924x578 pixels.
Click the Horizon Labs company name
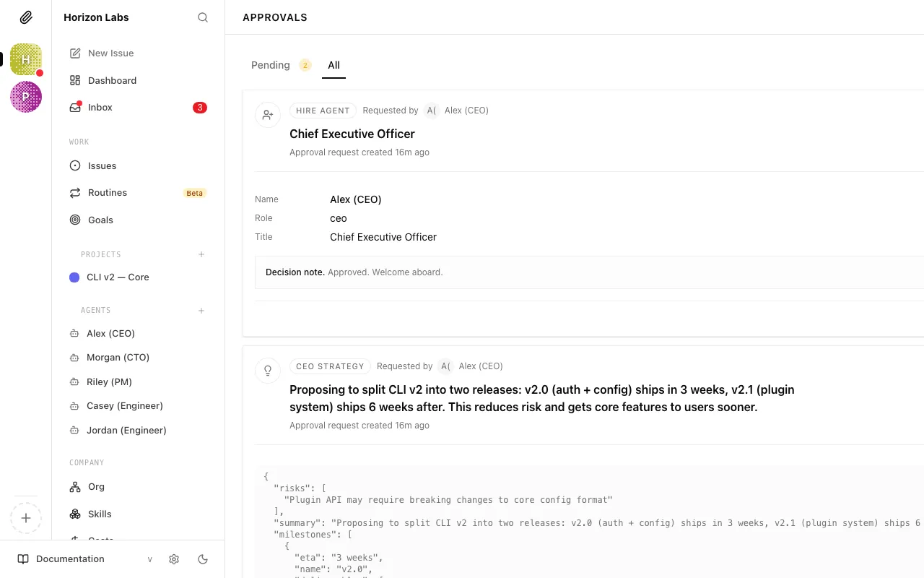[96, 17]
